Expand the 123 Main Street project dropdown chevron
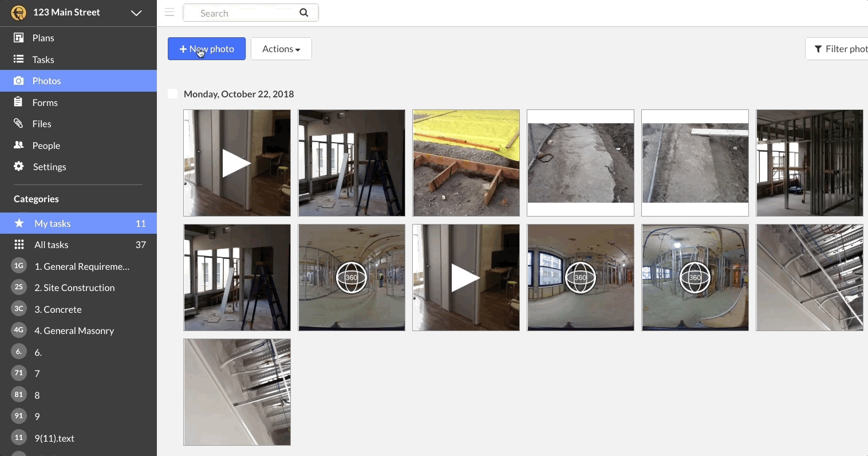868x456 pixels. point(136,13)
